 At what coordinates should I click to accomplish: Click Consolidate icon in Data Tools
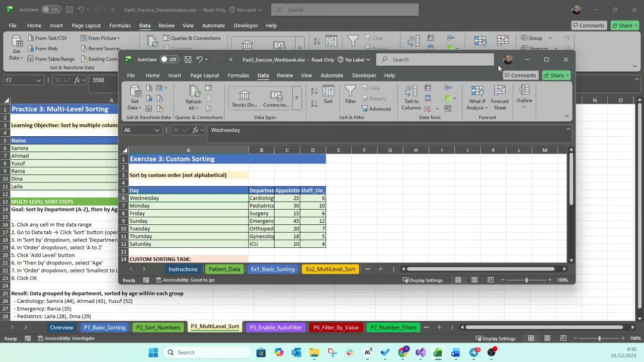point(448,88)
